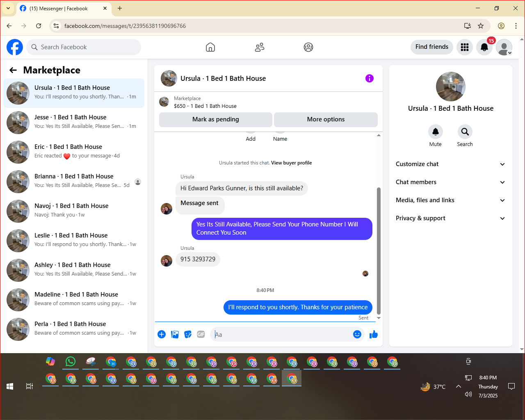Click the large listing photo in info panel
The width and height of the screenshot is (525, 420).
[451, 87]
